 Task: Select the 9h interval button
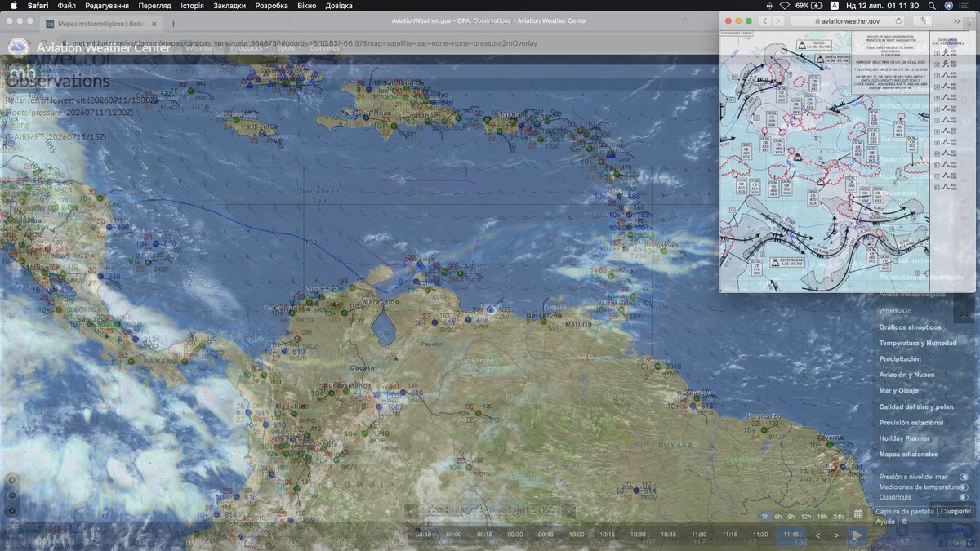(791, 517)
